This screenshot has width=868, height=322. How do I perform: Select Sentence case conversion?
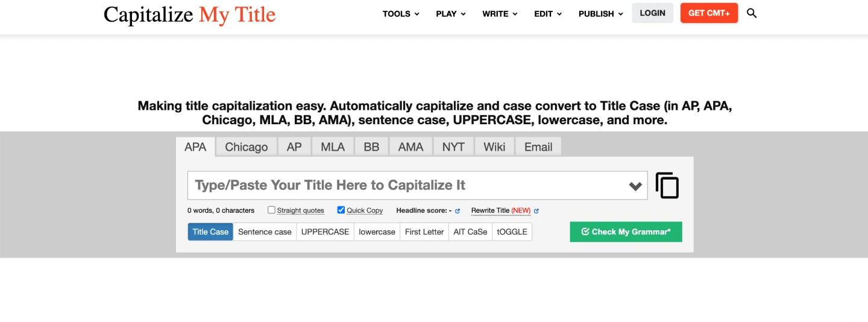pos(265,232)
